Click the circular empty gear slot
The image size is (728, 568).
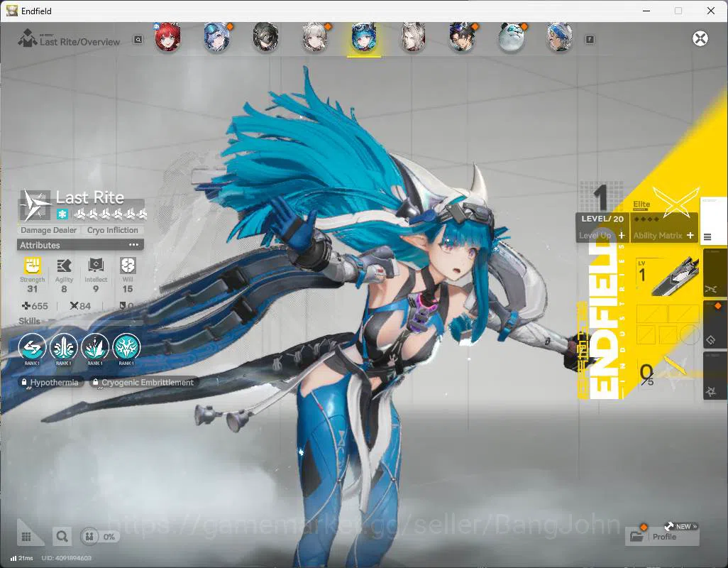click(x=690, y=334)
